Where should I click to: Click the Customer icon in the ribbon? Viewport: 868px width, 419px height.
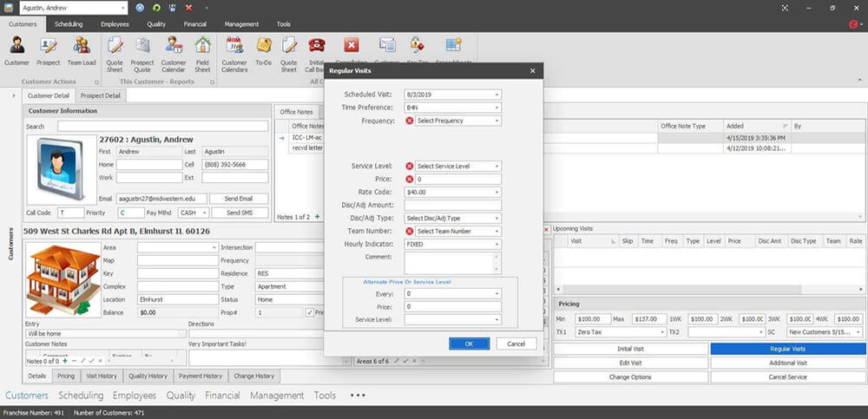click(16, 49)
